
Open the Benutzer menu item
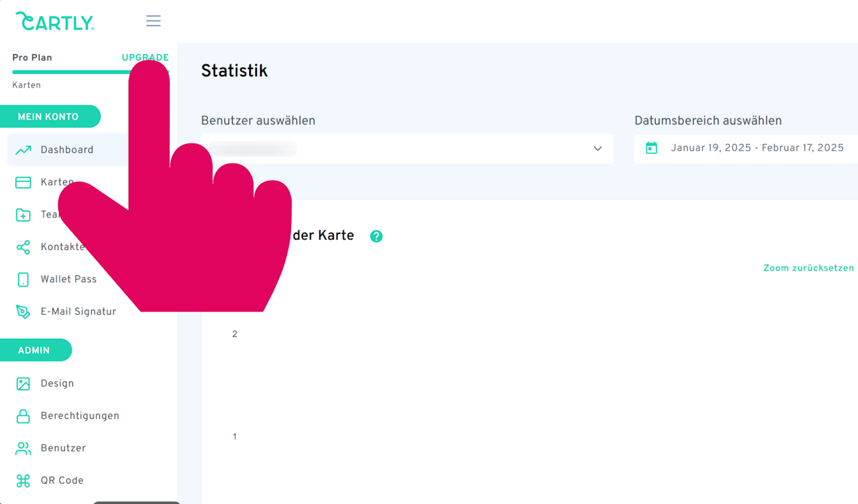coord(63,448)
